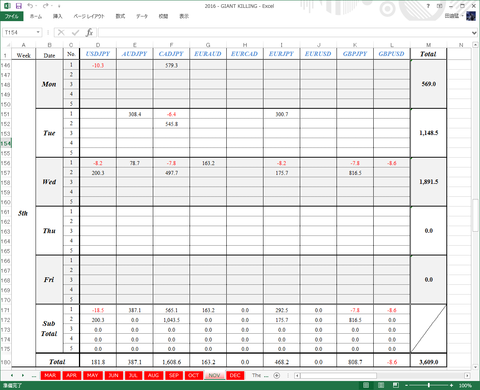Select column D header
Screen dimensions: 480x390
pyautogui.click(x=98, y=45)
